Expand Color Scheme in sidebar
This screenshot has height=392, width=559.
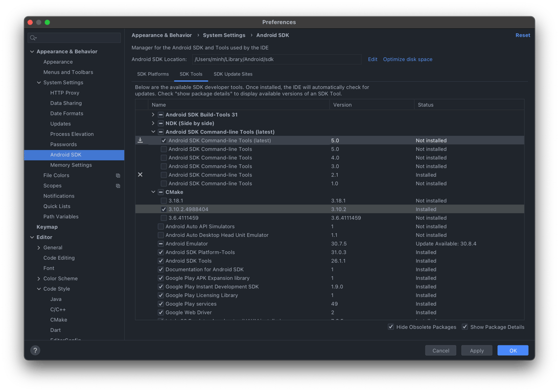click(x=39, y=279)
